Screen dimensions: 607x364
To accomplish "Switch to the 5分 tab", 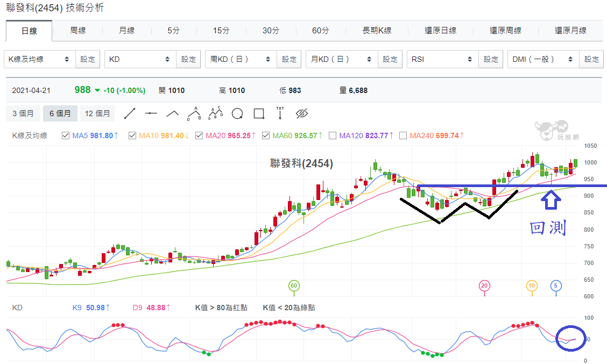I will pos(173,30).
